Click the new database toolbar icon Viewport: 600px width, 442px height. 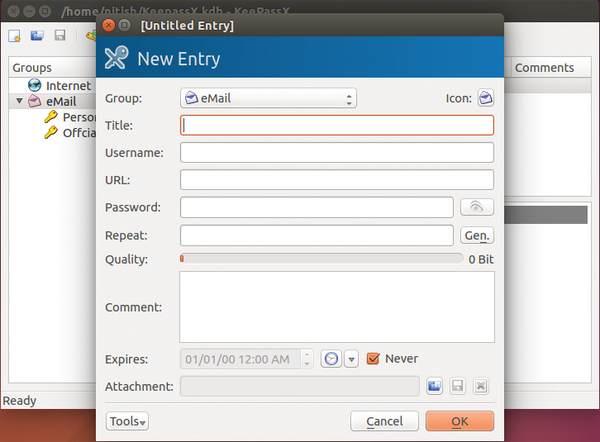pyautogui.click(x=15, y=36)
